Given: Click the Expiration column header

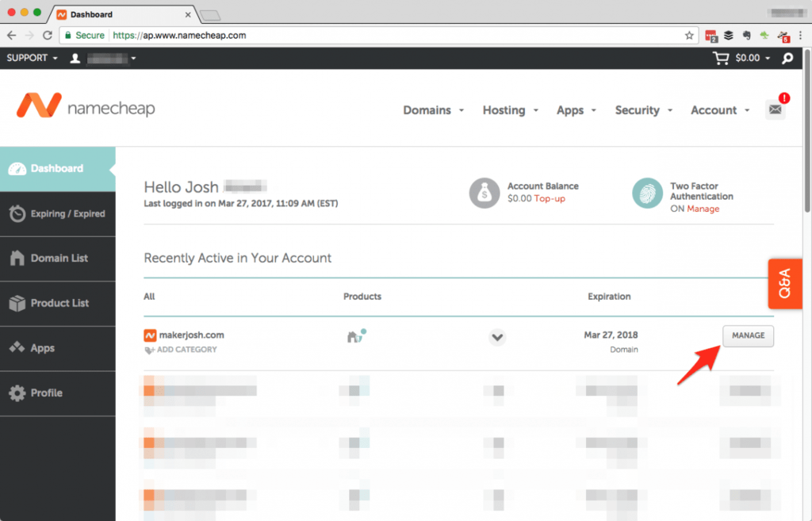Looking at the screenshot, I should [x=609, y=297].
